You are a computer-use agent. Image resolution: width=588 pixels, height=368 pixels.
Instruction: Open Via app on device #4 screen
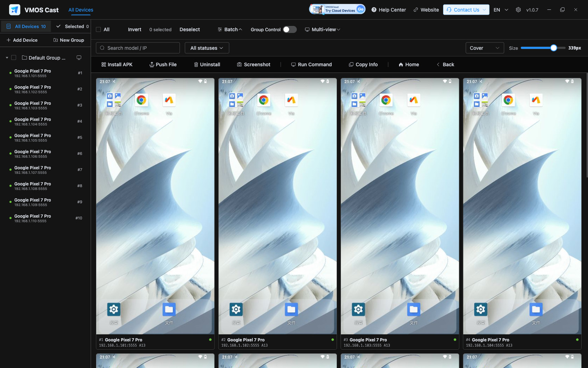coord(536,100)
